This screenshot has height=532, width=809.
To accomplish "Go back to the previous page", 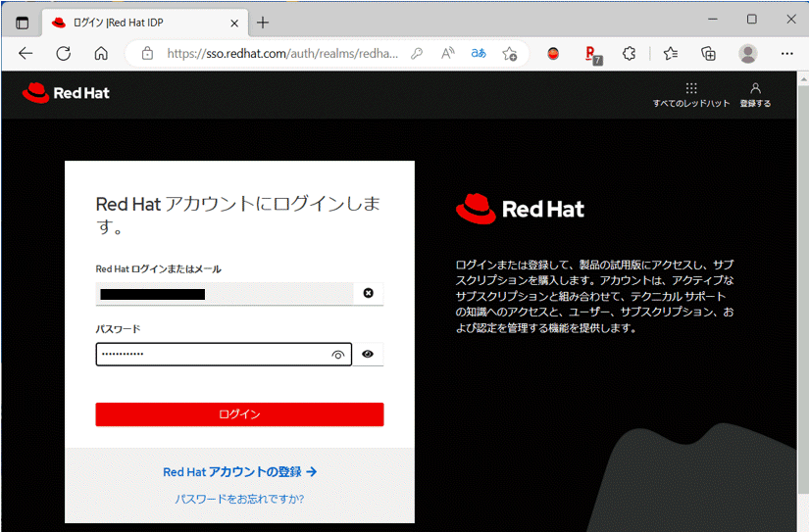I will 25,53.
